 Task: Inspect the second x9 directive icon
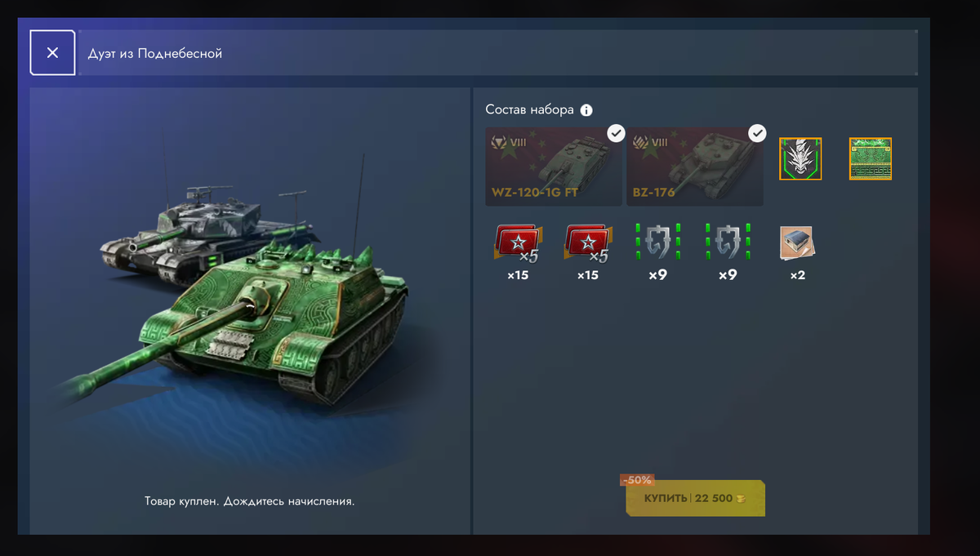point(728,243)
